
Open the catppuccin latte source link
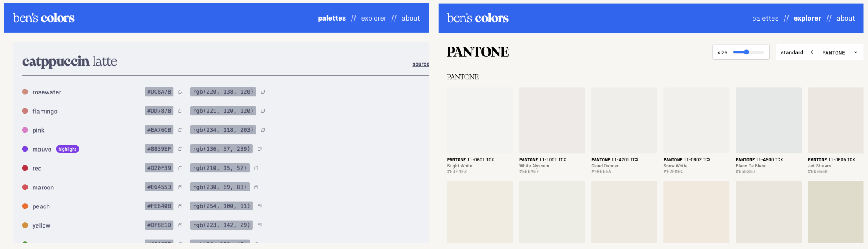(420, 64)
